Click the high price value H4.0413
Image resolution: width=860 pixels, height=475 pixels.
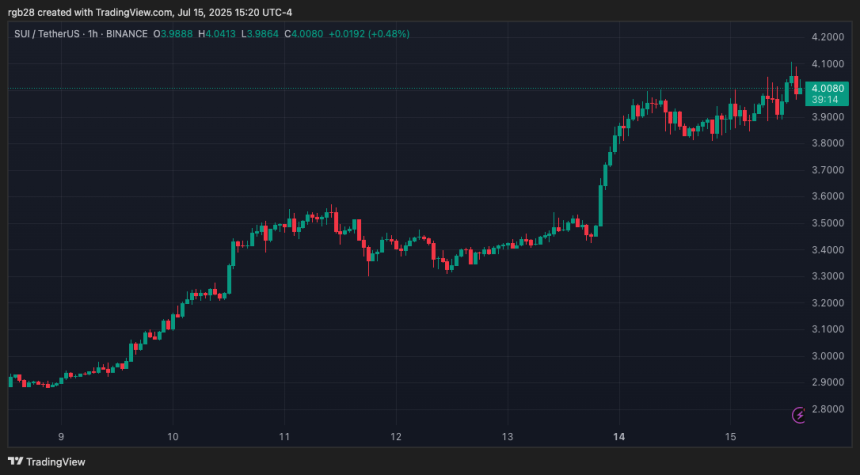tap(219, 34)
